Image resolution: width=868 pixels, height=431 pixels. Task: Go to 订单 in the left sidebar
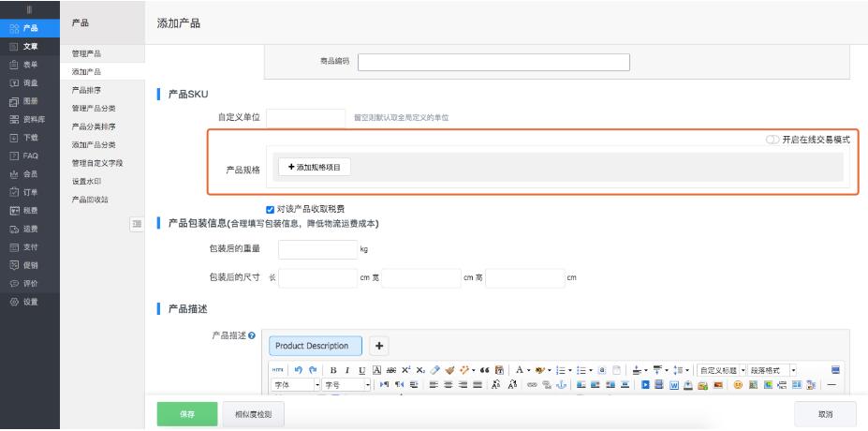click(30, 192)
